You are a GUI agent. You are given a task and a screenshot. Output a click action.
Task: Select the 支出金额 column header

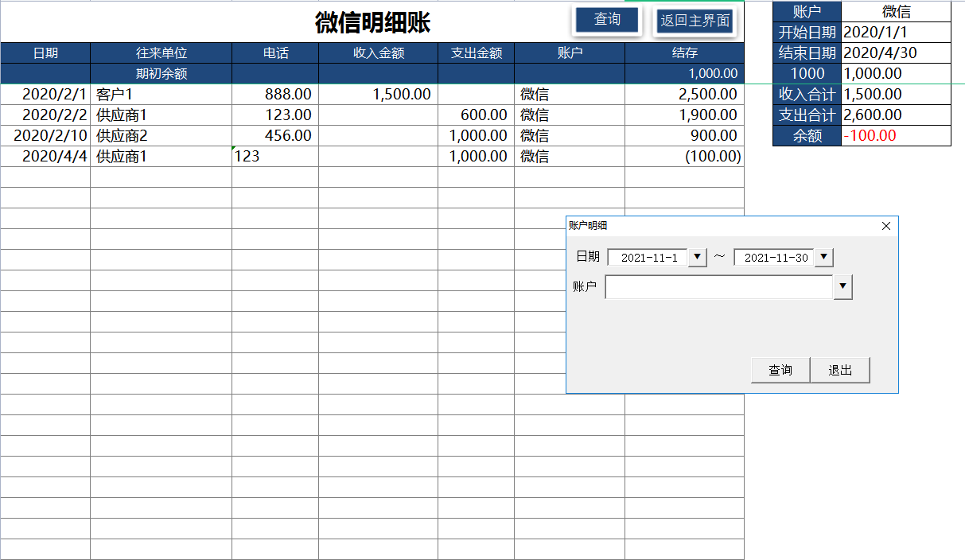click(x=477, y=53)
